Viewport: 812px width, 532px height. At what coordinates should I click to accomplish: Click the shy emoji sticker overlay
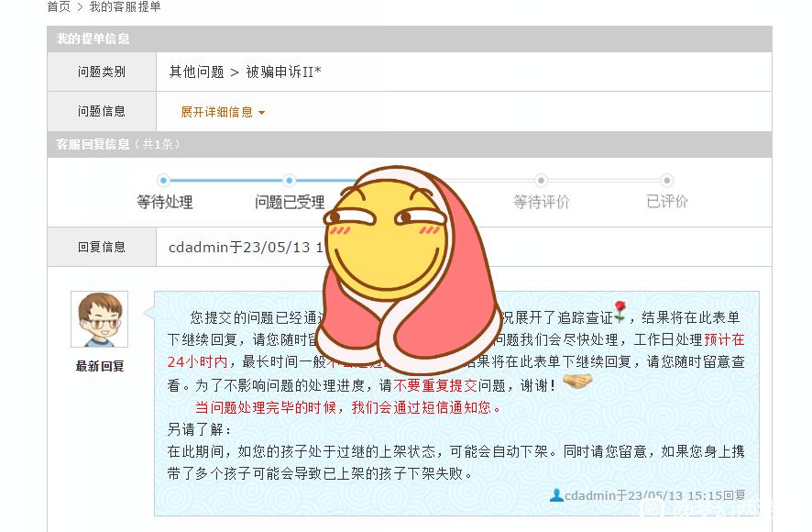[x=408, y=270]
